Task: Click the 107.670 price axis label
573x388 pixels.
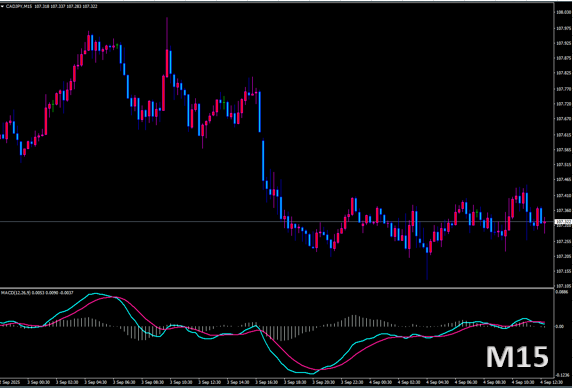Action: [x=563, y=119]
